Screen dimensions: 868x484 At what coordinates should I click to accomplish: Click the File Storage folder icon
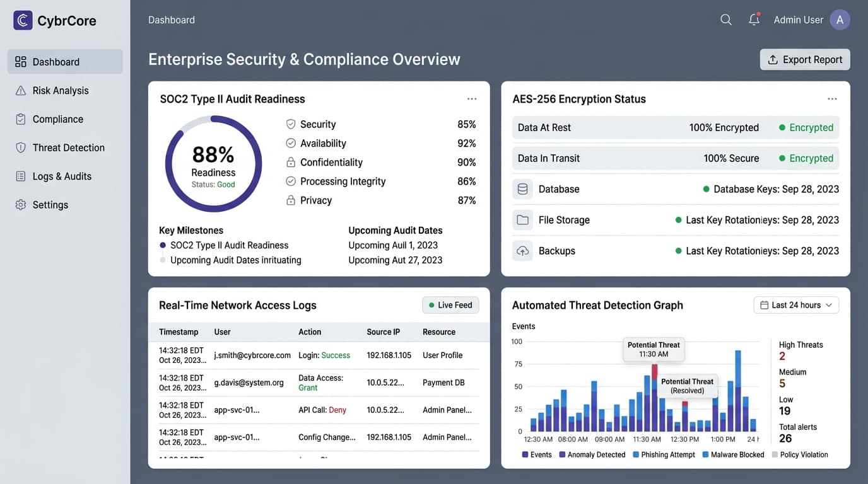pos(522,220)
